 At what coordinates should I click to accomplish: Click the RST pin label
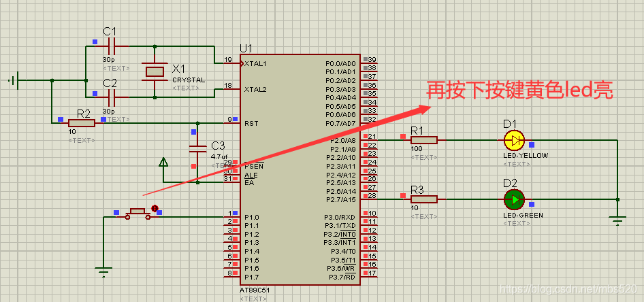click(x=251, y=124)
